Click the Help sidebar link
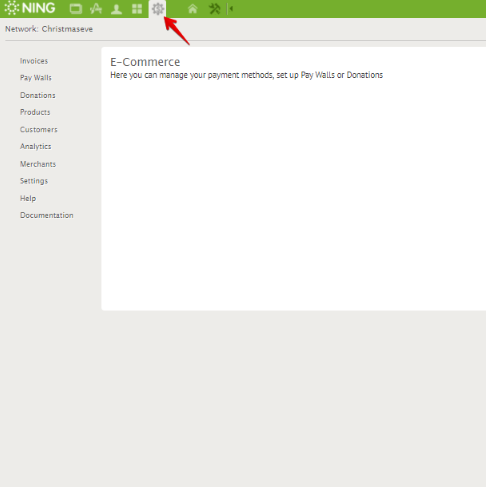The width and height of the screenshot is (486, 487). click(x=28, y=198)
